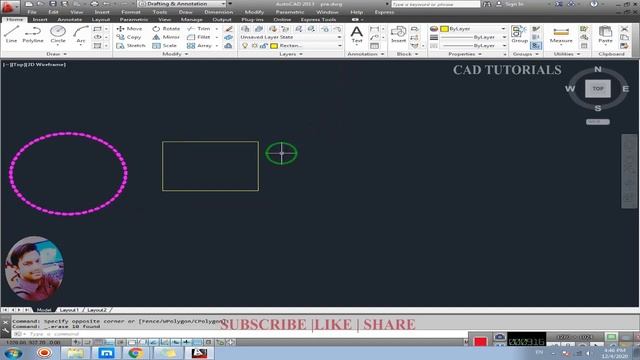This screenshot has height=360, width=640.
Task: Open the Measure utility
Action: tap(561, 35)
